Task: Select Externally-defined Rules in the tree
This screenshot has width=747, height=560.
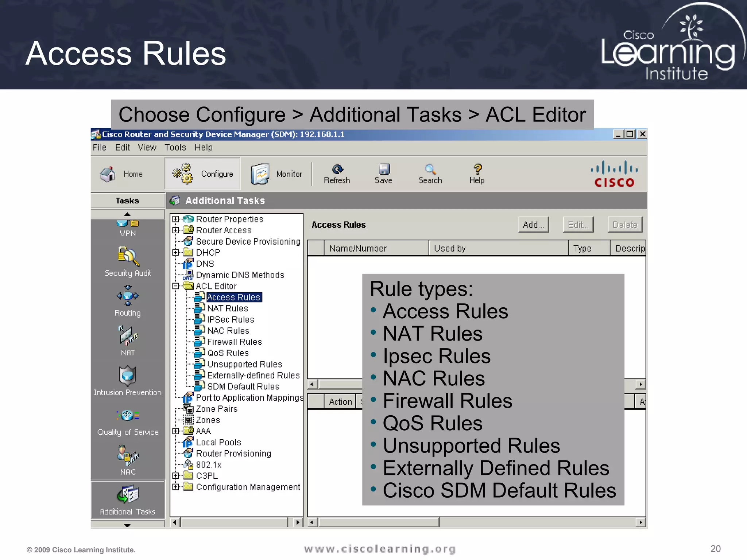Action: 253,376
